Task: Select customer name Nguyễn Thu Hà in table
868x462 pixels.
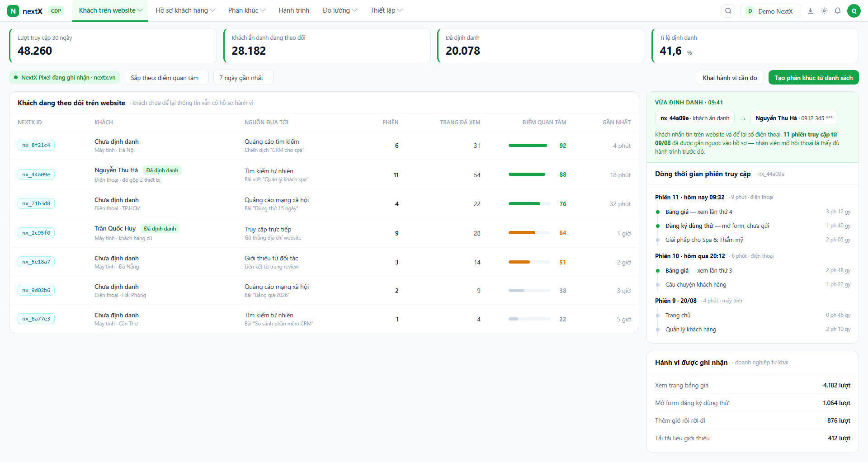Action: pos(116,170)
